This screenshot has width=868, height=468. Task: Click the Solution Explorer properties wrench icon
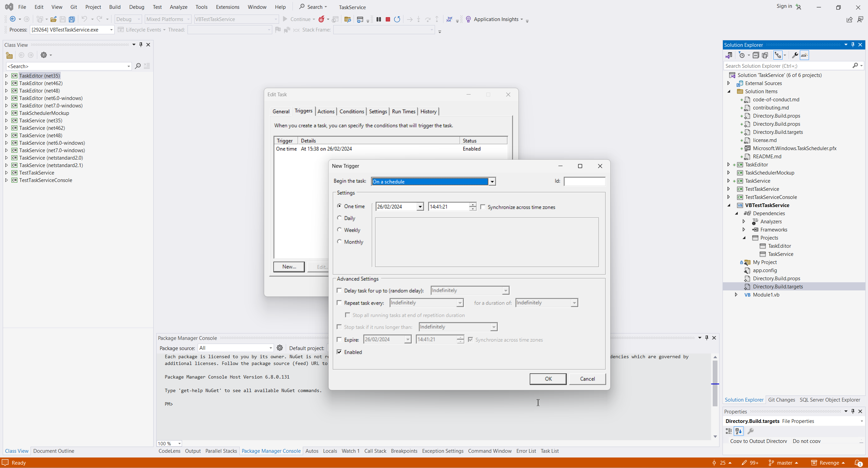coord(795,55)
